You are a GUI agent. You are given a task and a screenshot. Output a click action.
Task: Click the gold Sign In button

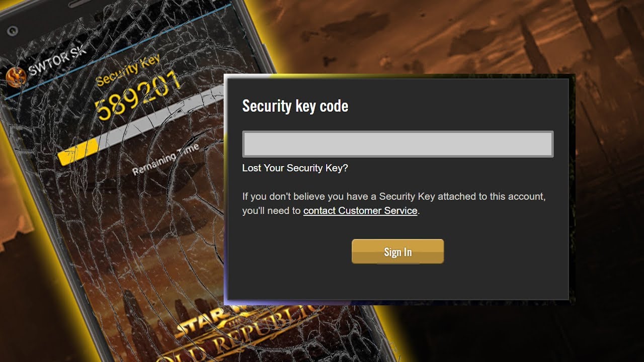(x=397, y=251)
